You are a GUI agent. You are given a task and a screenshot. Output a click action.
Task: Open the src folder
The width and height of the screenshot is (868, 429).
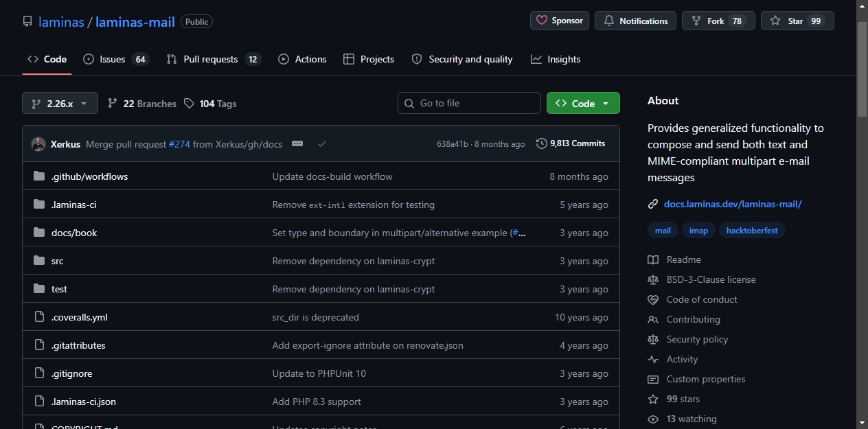(58, 261)
